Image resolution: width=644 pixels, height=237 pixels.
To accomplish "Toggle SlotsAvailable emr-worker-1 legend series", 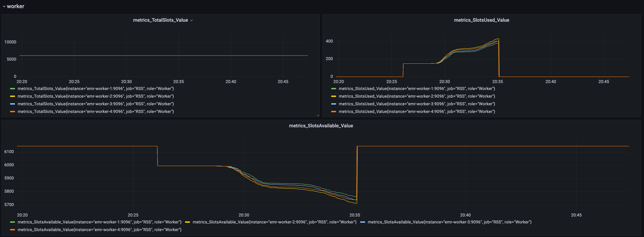I will tap(100, 222).
